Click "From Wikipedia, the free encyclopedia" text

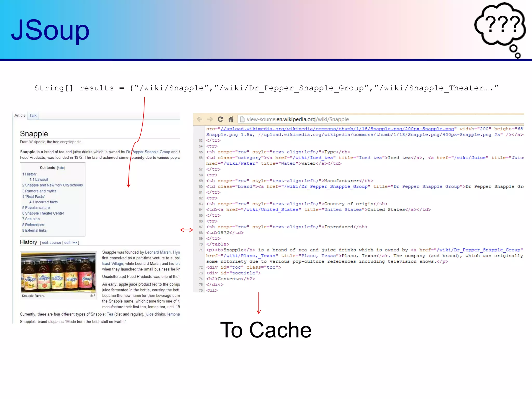(x=51, y=142)
